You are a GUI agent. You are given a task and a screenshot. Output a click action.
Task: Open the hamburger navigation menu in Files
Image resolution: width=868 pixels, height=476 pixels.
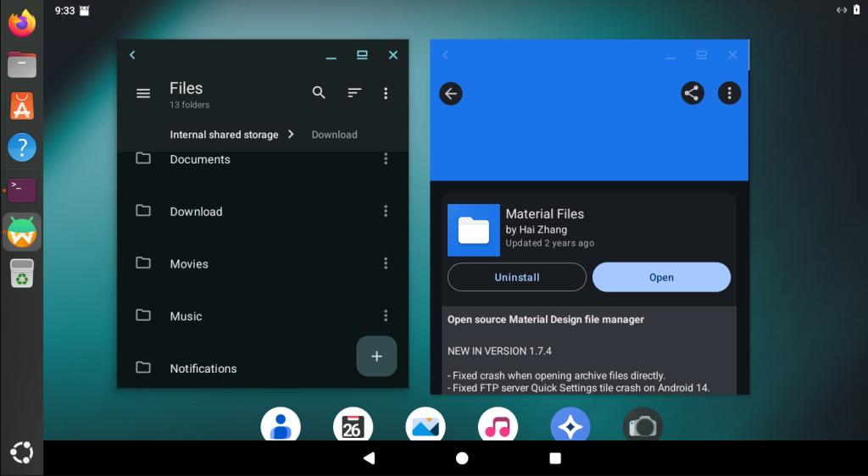[143, 93]
